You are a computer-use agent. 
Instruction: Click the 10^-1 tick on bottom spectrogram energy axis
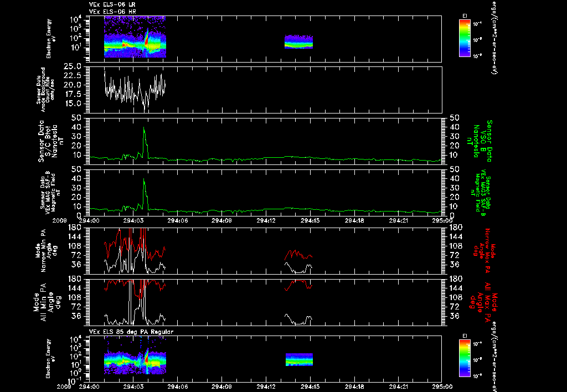pyautogui.click(x=75, y=381)
